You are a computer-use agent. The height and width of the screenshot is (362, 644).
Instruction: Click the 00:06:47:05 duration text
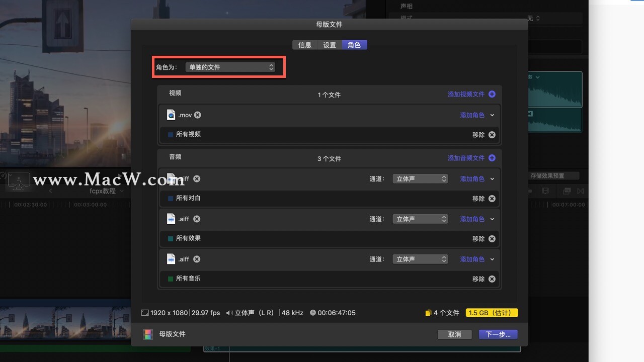(337, 313)
